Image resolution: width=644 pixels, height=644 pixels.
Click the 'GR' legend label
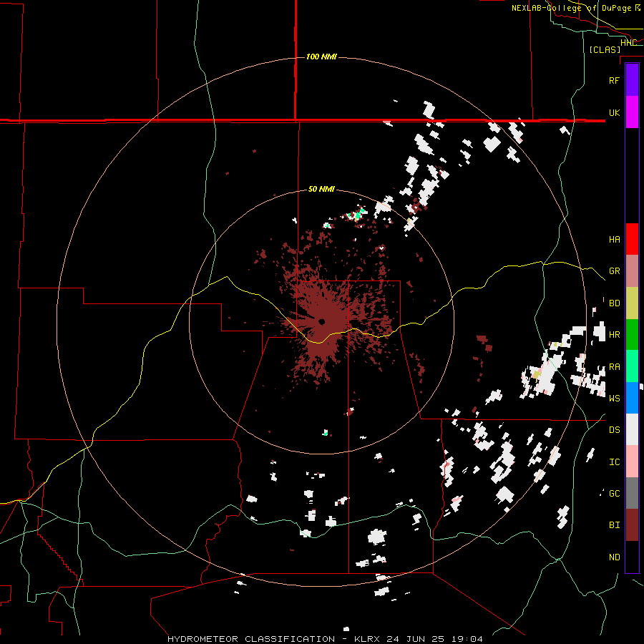click(x=614, y=271)
